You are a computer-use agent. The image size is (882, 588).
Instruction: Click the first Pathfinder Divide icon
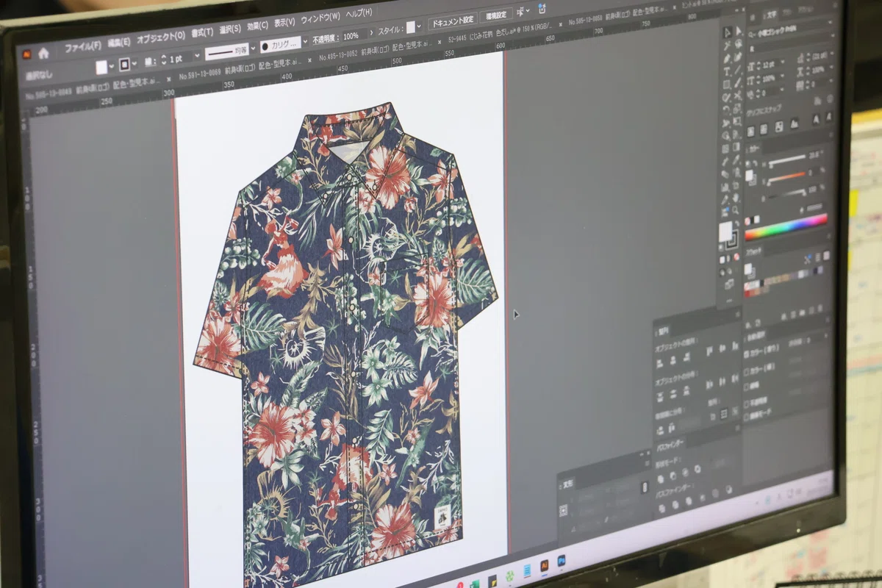coord(662,508)
